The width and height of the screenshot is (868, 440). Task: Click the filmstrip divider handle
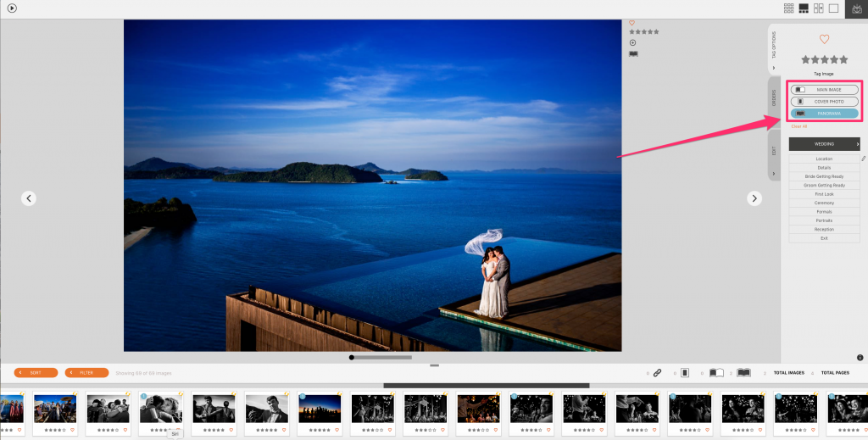coord(434,365)
